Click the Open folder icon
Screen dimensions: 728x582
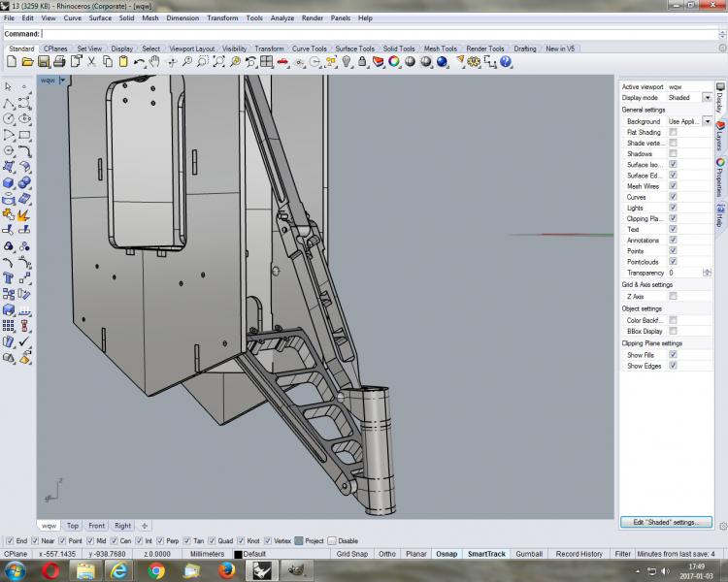click(x=26, y=62)
